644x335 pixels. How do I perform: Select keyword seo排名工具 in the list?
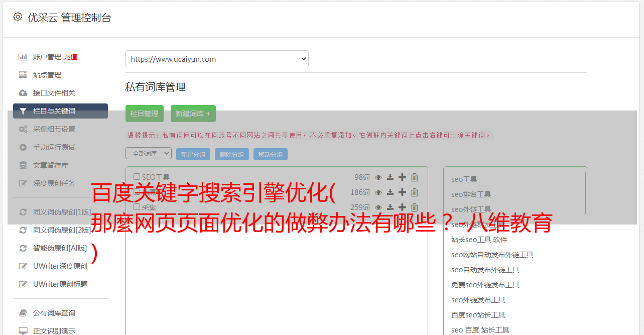click(x=471, y=194)
